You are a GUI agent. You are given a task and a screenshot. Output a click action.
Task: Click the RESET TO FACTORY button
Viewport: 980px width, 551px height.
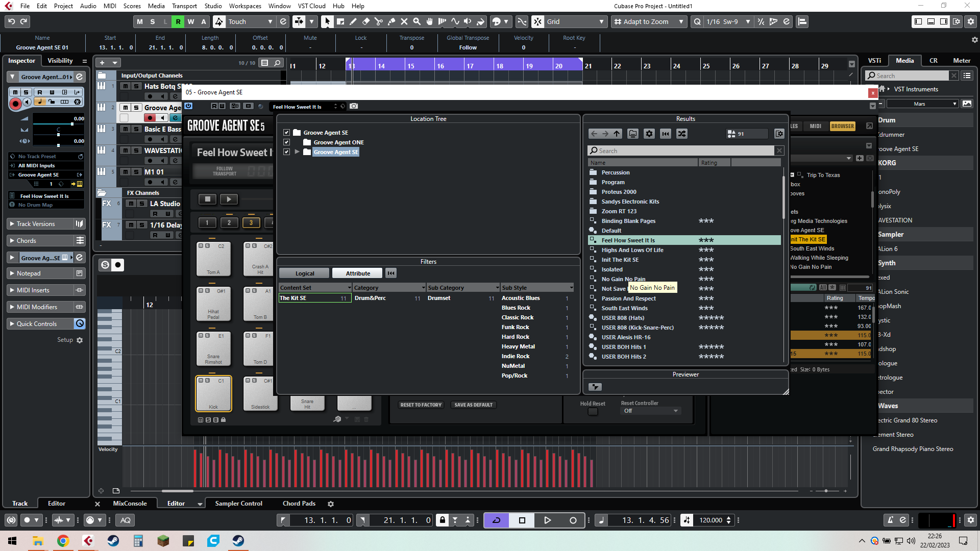(x=421, y=405)
